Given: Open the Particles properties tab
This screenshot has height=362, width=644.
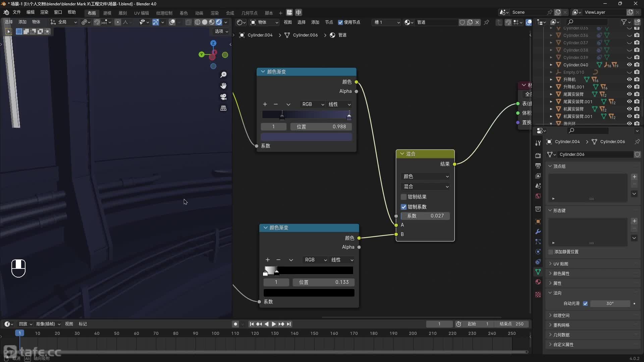Looking at the screenshot, I should coord(538,242).
